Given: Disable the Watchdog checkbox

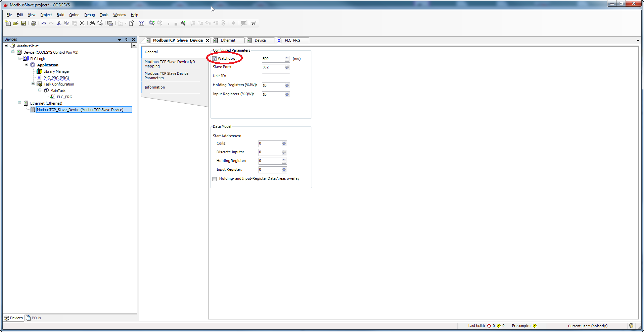Looking at the screenshot, I should [x=215, y=59].
